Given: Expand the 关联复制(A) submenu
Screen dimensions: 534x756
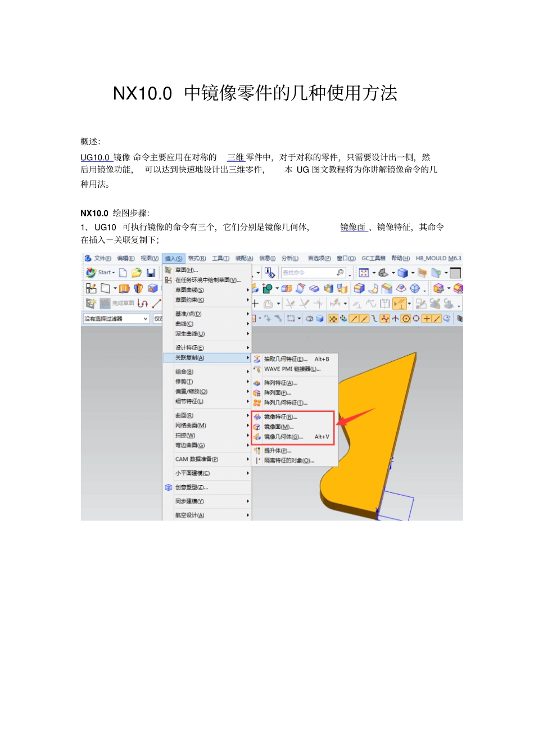Looking at the screenshot, I should (207, 358).
